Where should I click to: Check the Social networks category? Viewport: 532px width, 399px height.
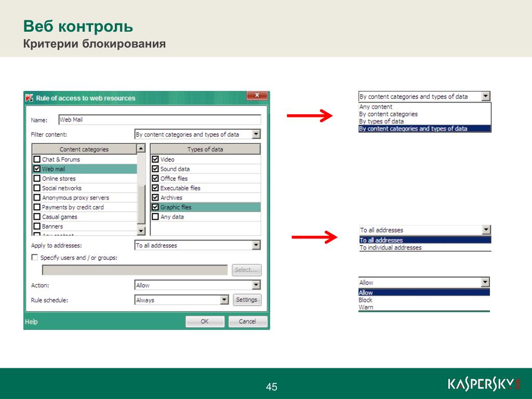pyautogui.click(x=37, y=188)
